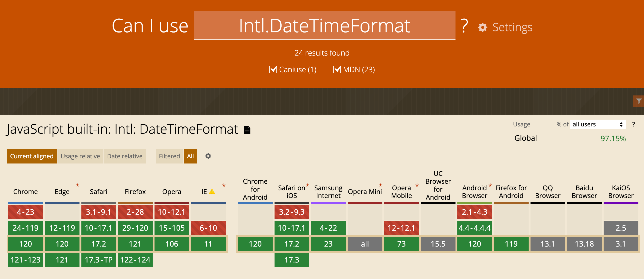Image resolution: width=644 pixels, height=279 pixels.
Task: Select Safari on iOS 3.2-9.3 cell
Action: click(292, 212)
